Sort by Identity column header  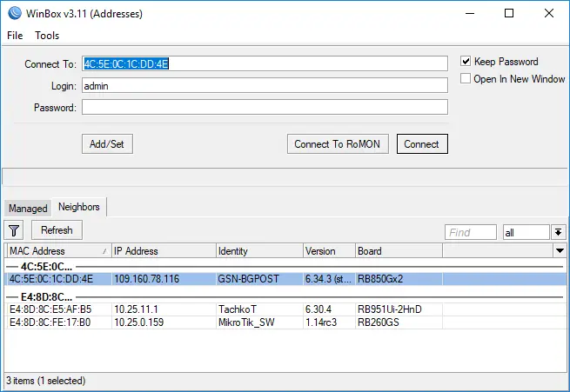[259, 251]
